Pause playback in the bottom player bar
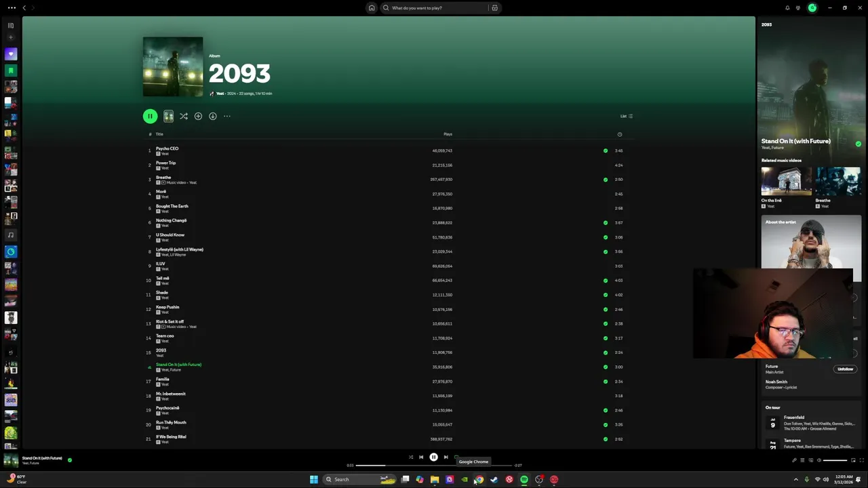 (x=433, y=457)
